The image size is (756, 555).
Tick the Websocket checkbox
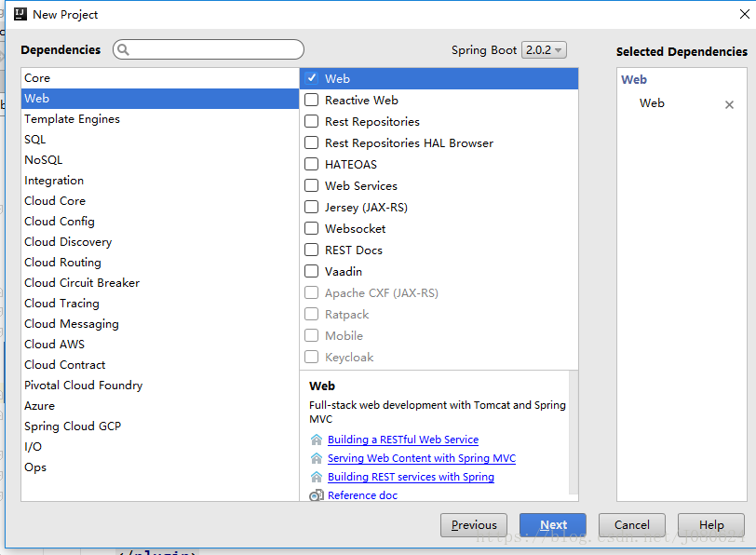[312, 229]
